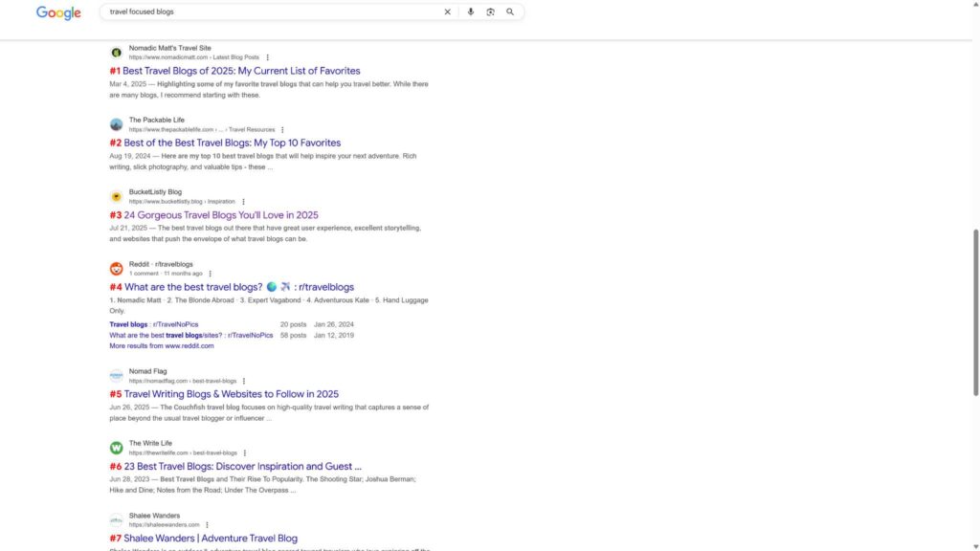Click BucketListly Blog site name
980x551 pixels.
click(x=155, y=192)
